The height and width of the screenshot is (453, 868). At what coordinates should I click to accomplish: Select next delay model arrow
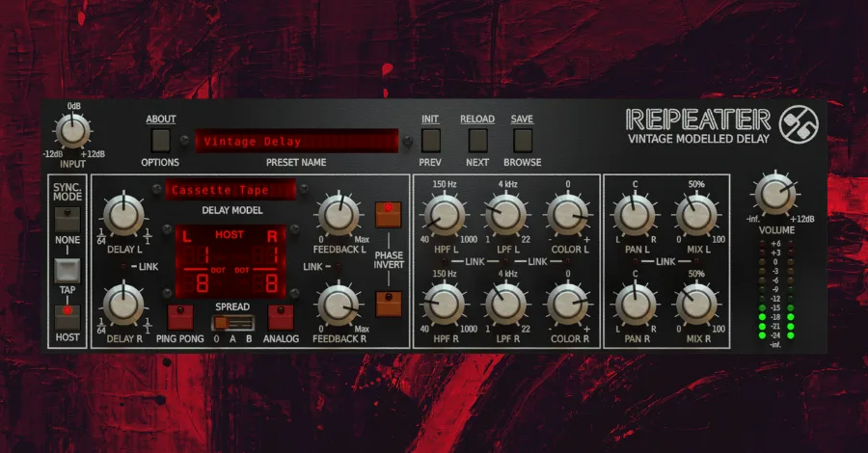point(304,189)
